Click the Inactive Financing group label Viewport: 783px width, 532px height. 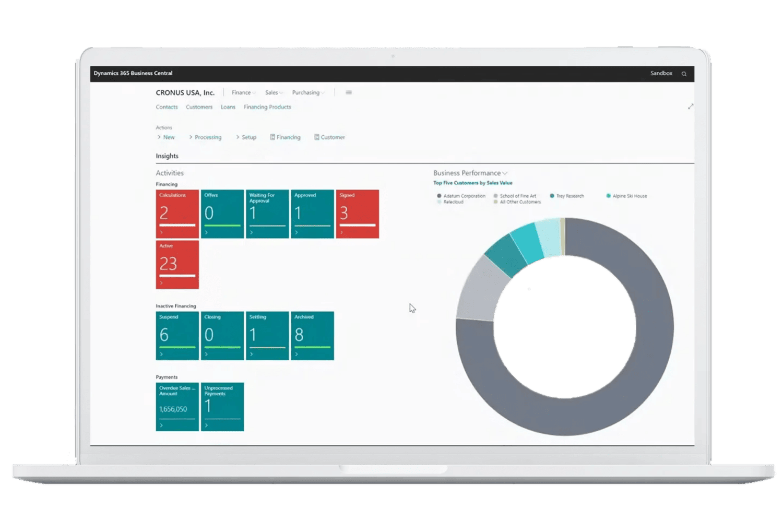(x=176, y=306)
